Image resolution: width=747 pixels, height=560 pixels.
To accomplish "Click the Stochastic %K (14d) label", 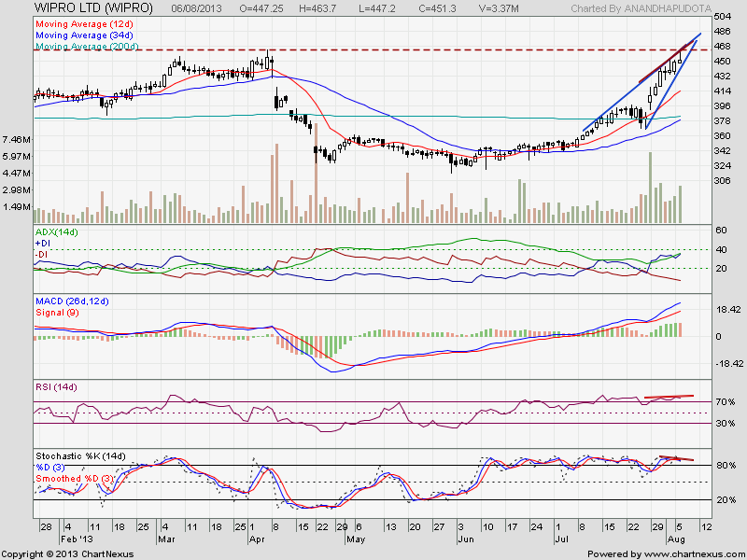I will [80, 456].
